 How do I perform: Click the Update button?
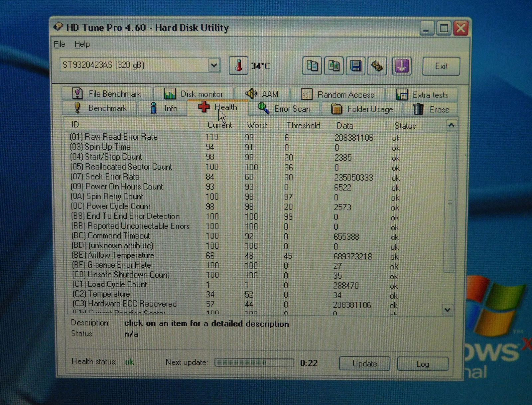click(364, 363)
